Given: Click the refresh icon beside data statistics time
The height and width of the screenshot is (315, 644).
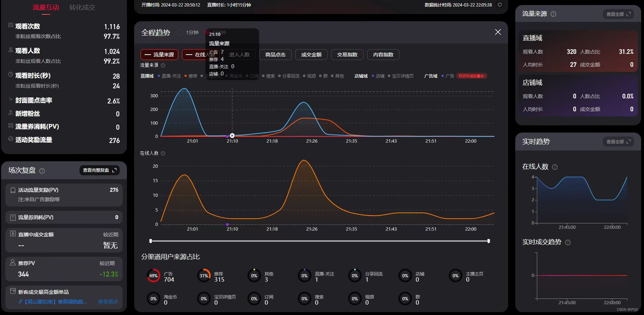Looking at the screenshot, I should pyautogui.click(x=499, y=5).
